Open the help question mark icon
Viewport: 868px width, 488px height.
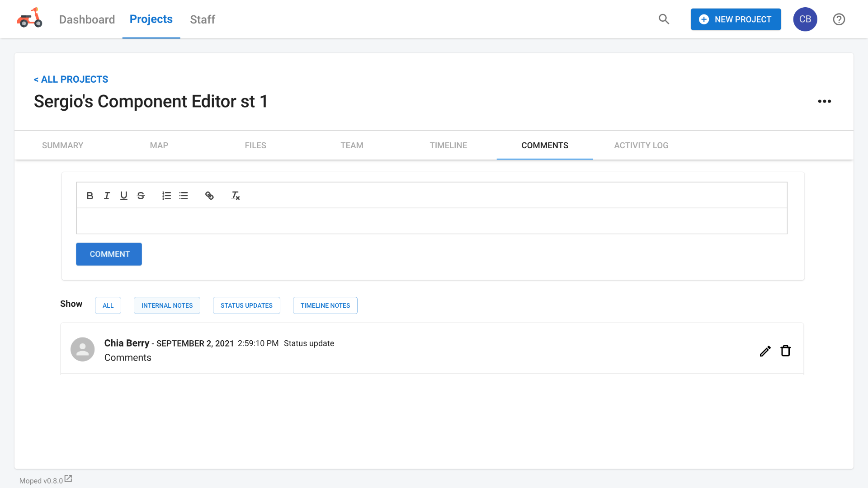pos(839,19)
